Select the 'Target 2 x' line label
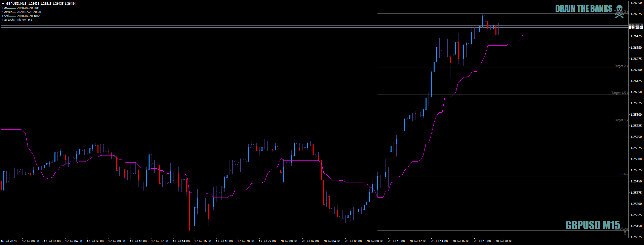This screenshot has width=644, height=245. pos(621,66)
